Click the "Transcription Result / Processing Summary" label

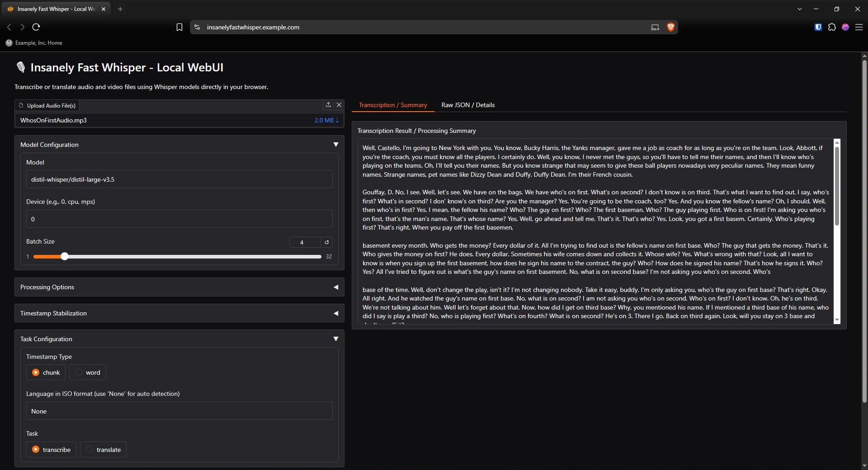(416, 131)
